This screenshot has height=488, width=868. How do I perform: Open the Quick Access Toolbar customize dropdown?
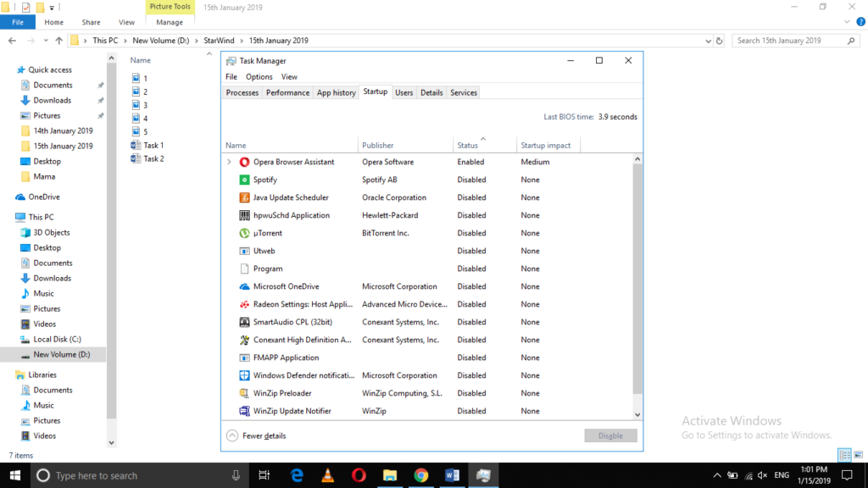[x=52, y=8]
